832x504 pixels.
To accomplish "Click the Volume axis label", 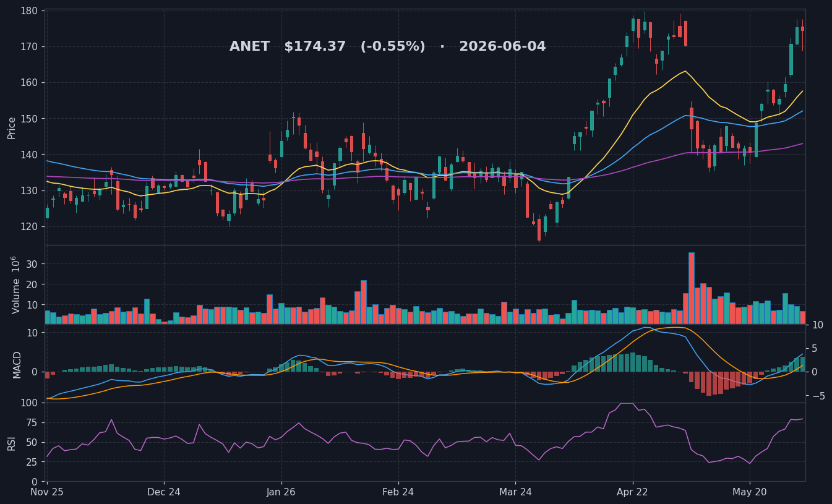I will [x=15, y=284].
